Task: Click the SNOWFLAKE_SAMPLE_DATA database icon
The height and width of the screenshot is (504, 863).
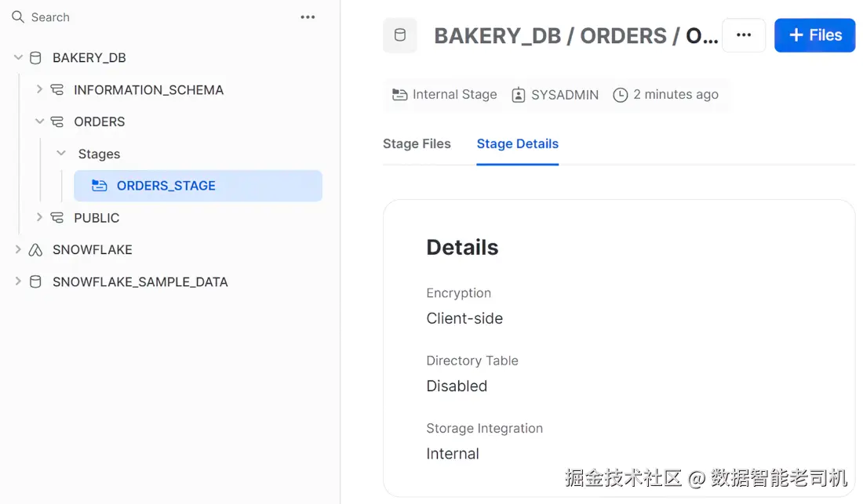Action: pos(35,281)
